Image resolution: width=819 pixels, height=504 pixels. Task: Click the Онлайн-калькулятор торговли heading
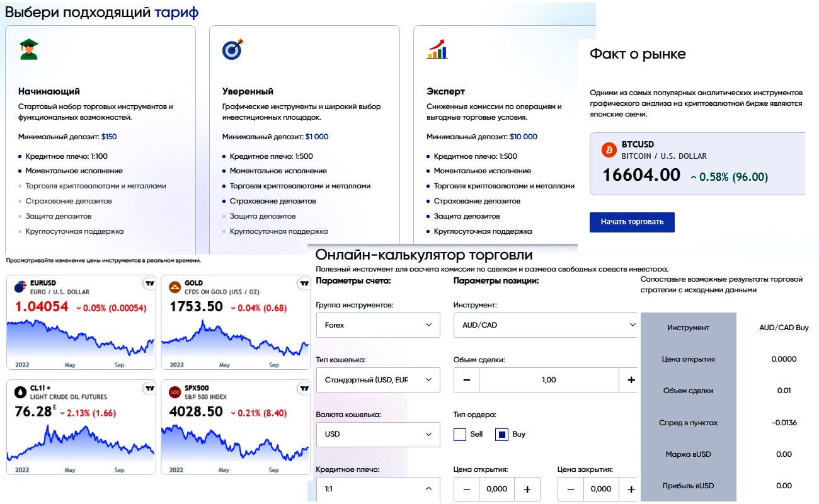point(424,255)
